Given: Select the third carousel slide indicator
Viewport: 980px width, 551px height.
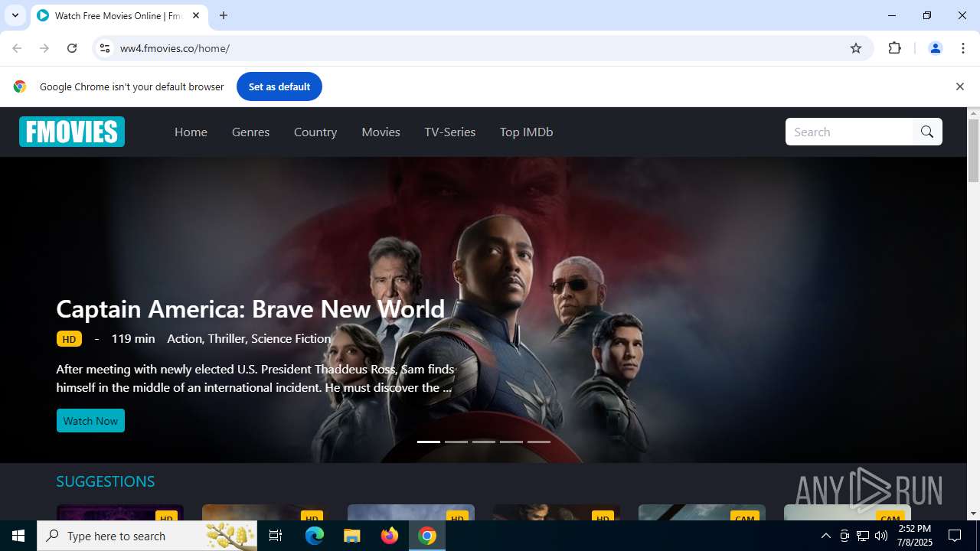Looking at the screenshot, I should 484,442.
